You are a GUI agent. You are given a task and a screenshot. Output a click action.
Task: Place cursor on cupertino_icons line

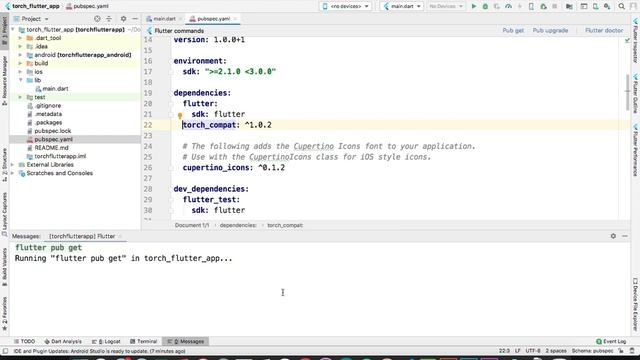234,168
